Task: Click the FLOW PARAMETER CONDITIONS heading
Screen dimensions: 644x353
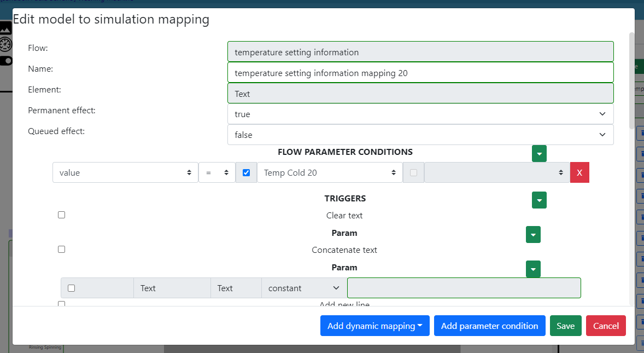Action: click(345, 152)
